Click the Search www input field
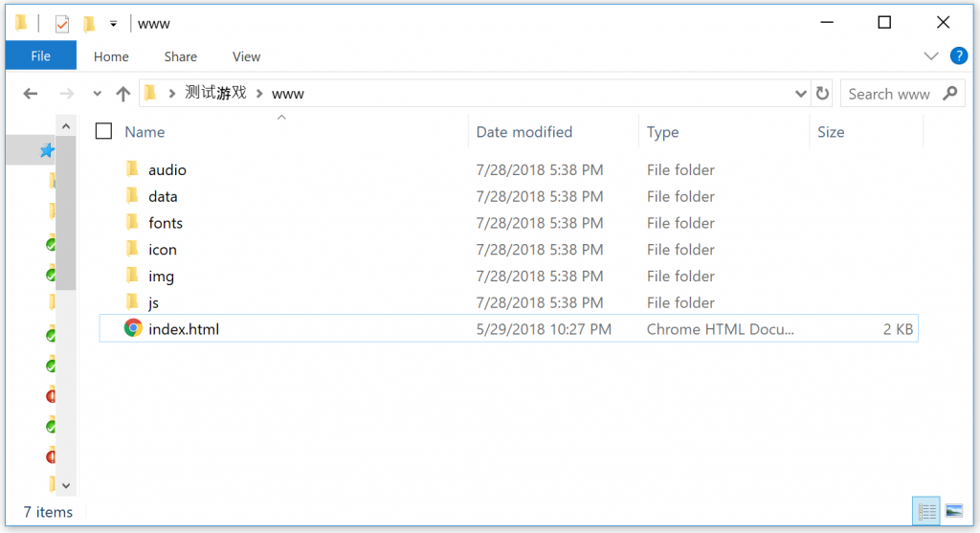This screenshot has height=533, width=980. (889, 94)
